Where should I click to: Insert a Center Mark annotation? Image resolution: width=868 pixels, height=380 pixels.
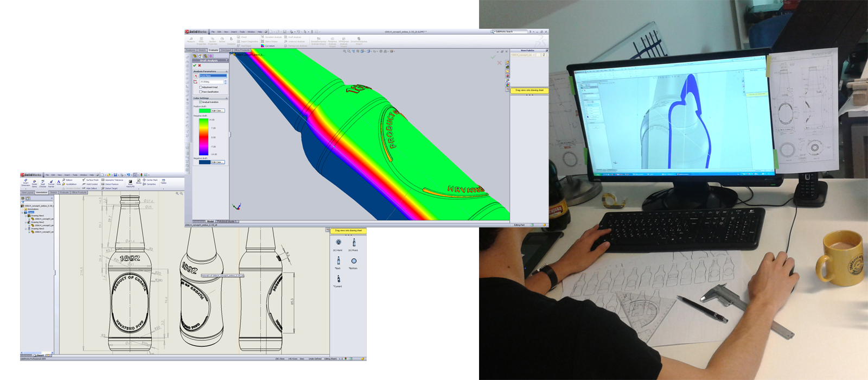tap(149, 180)
